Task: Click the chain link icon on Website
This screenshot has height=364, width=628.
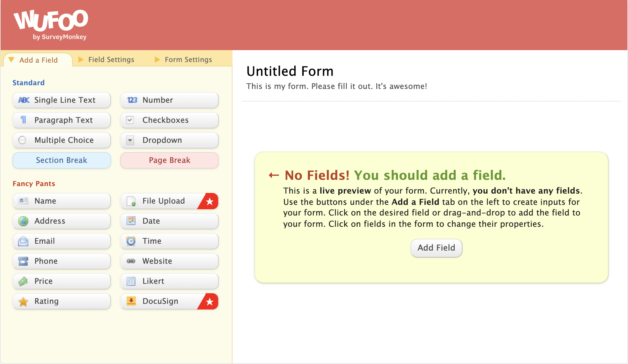Action: click(x=131, y=261)
